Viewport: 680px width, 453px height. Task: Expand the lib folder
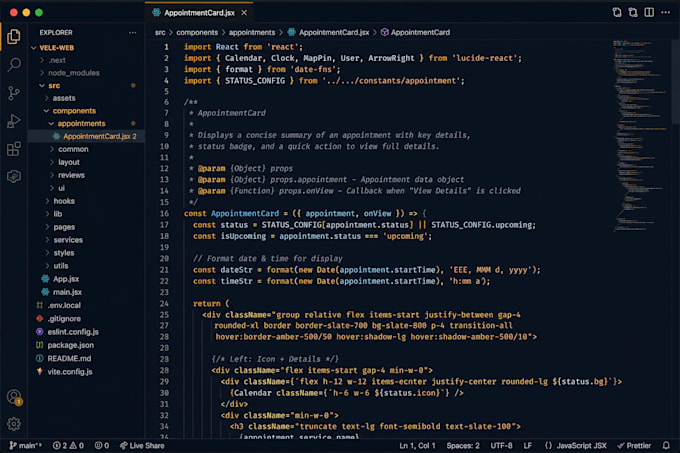point(87,214)
